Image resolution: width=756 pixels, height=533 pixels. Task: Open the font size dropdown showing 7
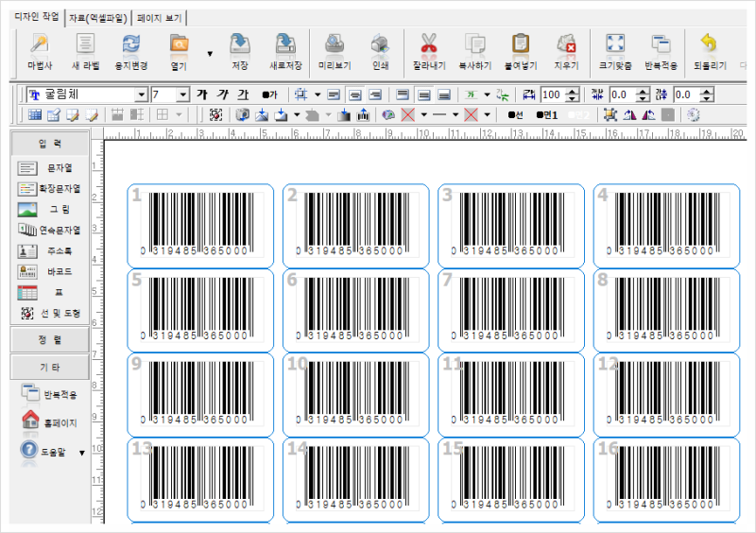182,95
